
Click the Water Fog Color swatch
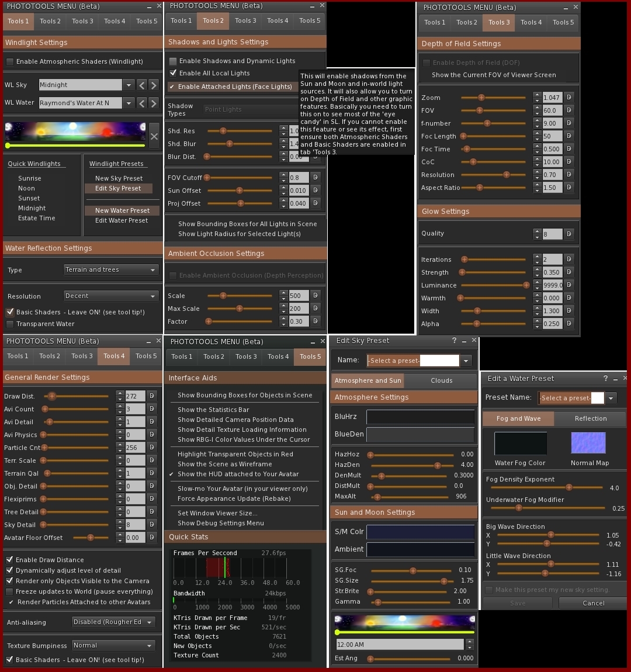click(x=520, y=444)
